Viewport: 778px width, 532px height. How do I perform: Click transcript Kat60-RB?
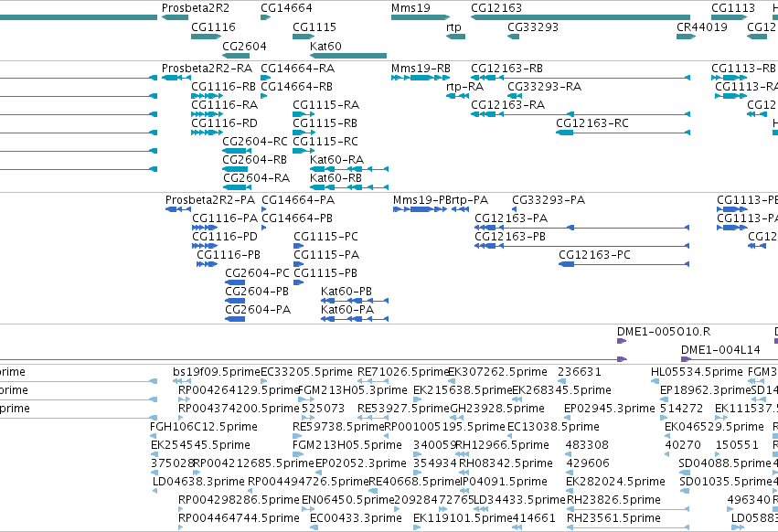click(336, 178)
